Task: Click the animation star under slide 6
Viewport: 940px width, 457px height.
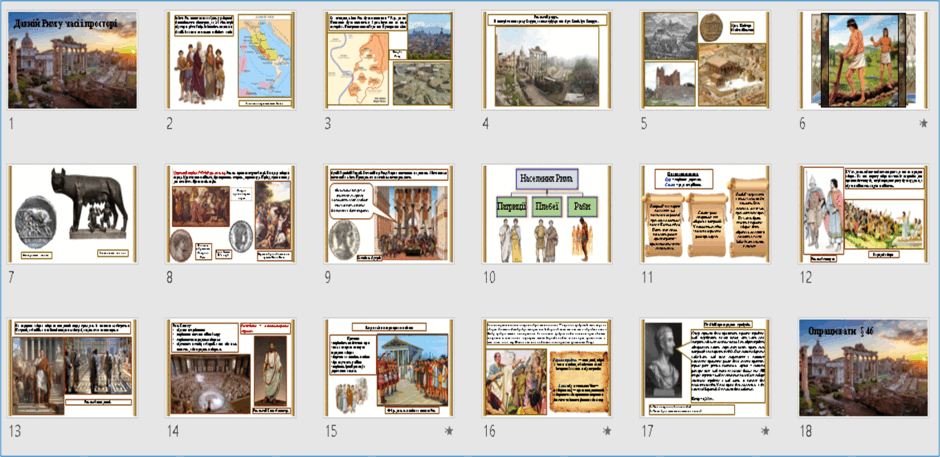Action: [x=923, y=124]
